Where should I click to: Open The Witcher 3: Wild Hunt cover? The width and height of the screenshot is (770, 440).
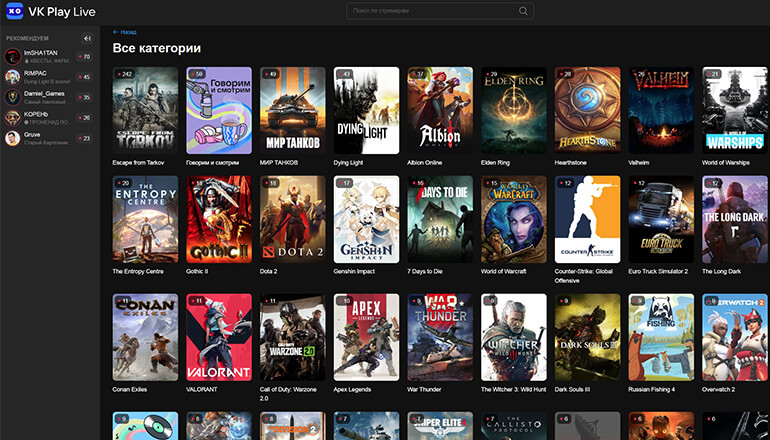[514, 337]
